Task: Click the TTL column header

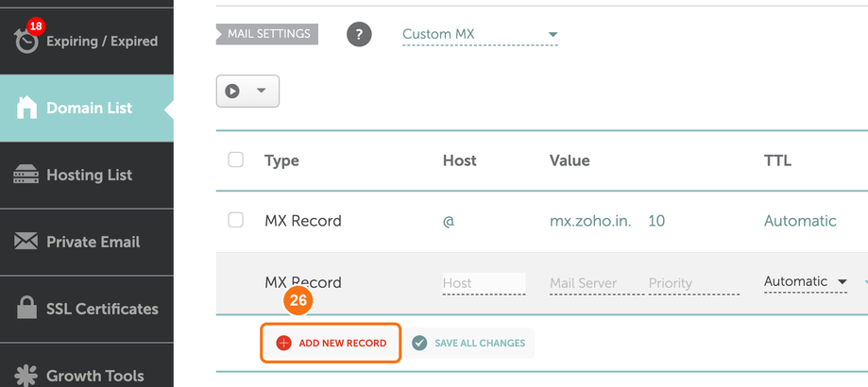Action: [777, 160]
